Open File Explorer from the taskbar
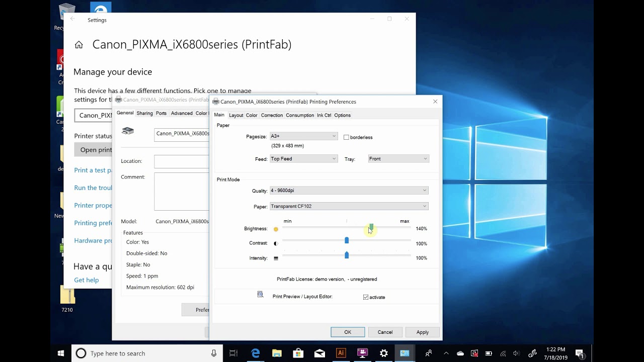The image size is (644, 362). tap(277, 353)
